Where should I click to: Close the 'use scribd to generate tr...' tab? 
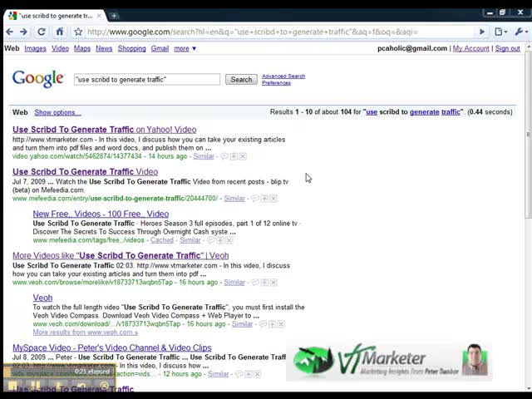99,16
